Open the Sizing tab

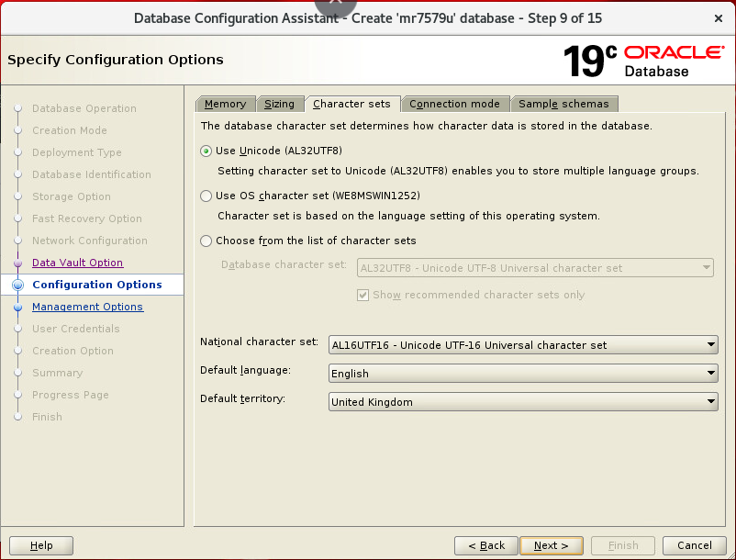pos(279,104)
